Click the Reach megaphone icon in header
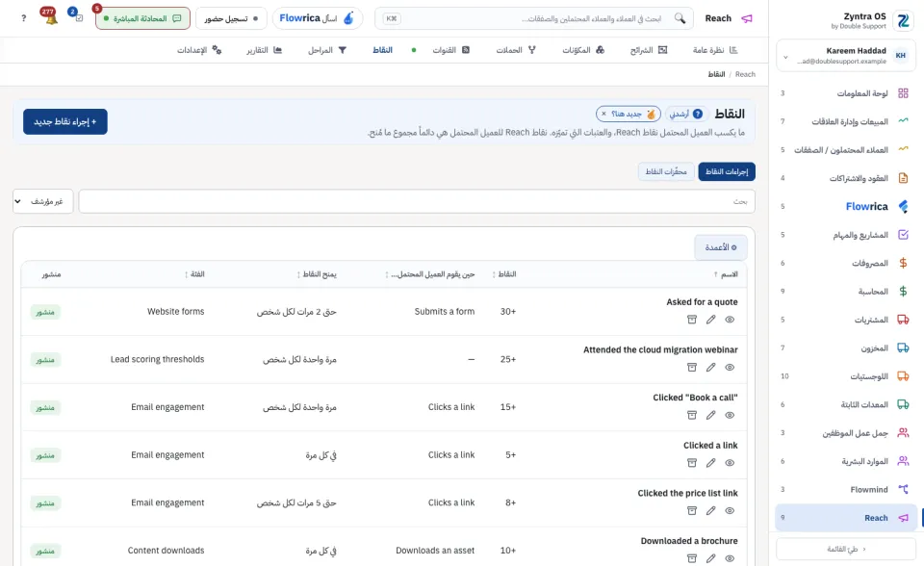The image size is (924, 566). [747, 18]
